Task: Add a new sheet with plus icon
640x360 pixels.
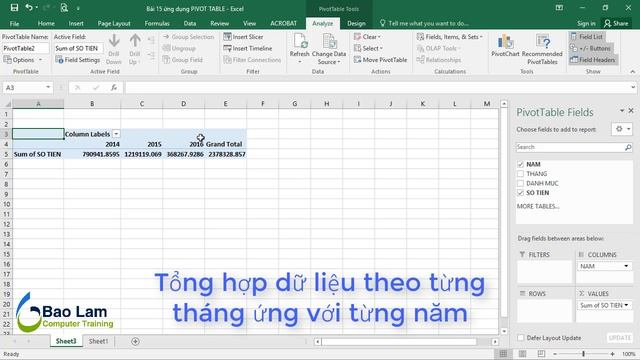Action: 136,341
